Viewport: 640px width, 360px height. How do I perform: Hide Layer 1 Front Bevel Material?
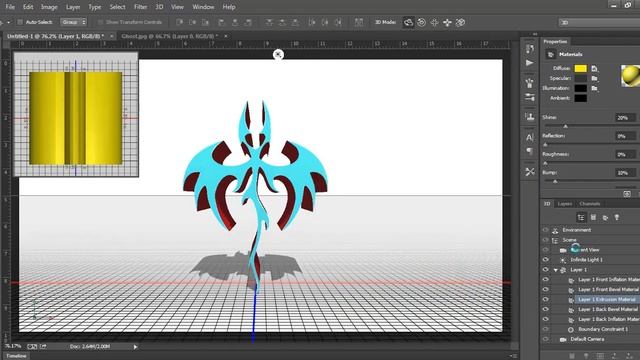546,289
